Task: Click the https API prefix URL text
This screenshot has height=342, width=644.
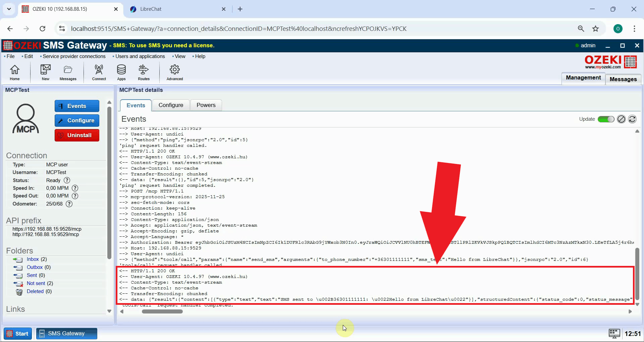Action: tap(47, 229)
